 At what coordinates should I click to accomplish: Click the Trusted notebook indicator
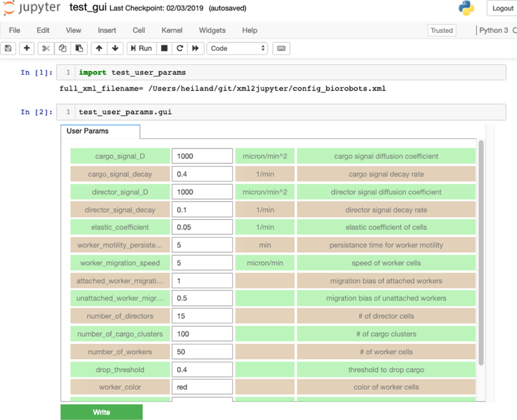(x=442, y=30)
